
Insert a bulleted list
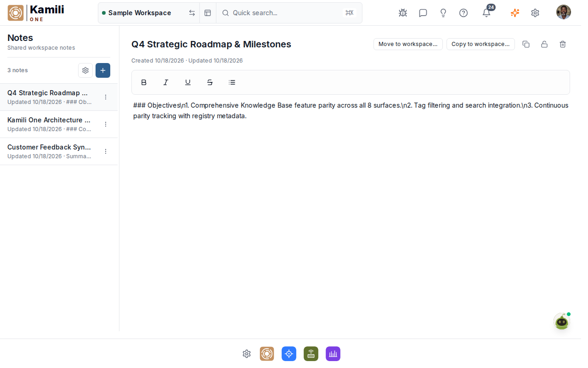click(232, 82)
